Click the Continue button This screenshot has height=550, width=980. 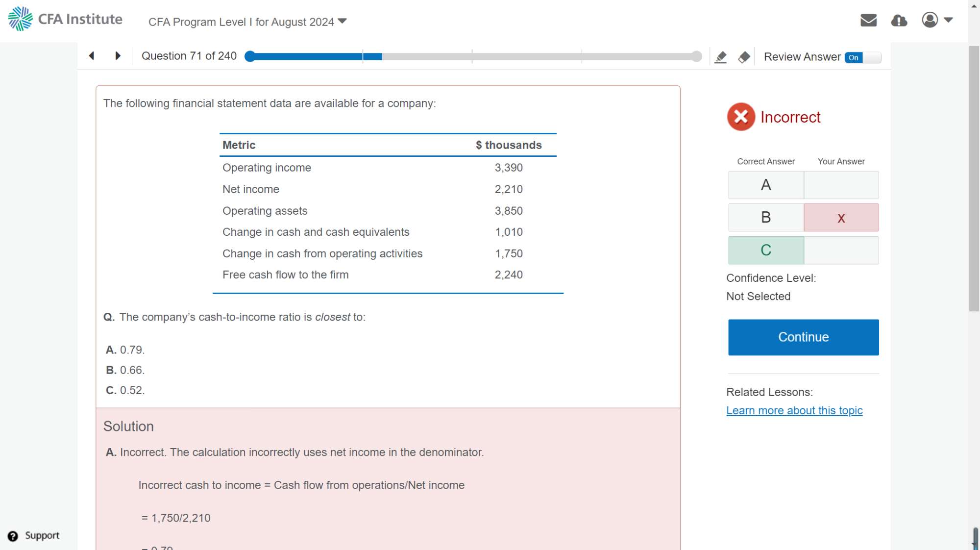coord(803,337)
